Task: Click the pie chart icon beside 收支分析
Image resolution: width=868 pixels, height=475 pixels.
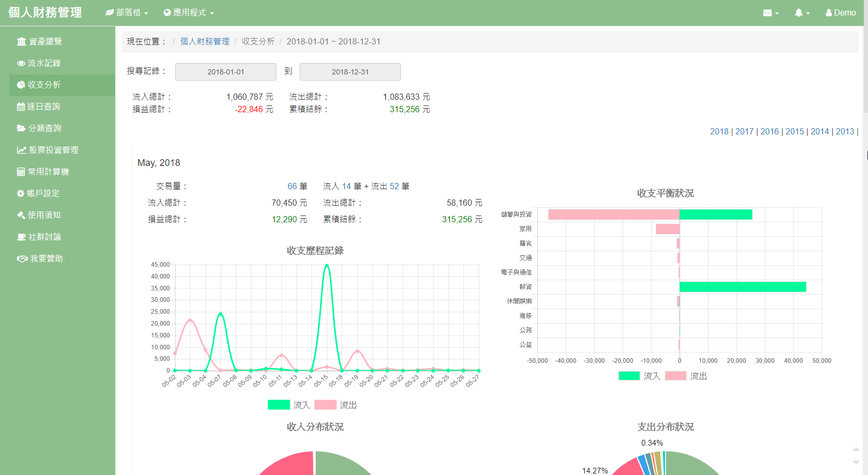Action: click(x=21, y=85)
